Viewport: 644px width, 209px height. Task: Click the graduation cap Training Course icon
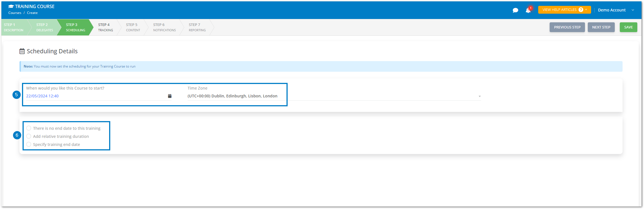(x=11, y=6)
